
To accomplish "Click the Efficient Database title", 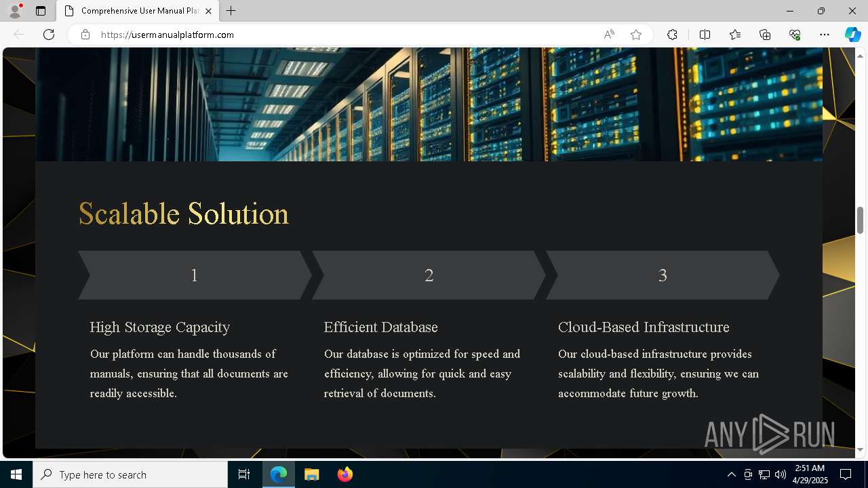I will (381, 327).
